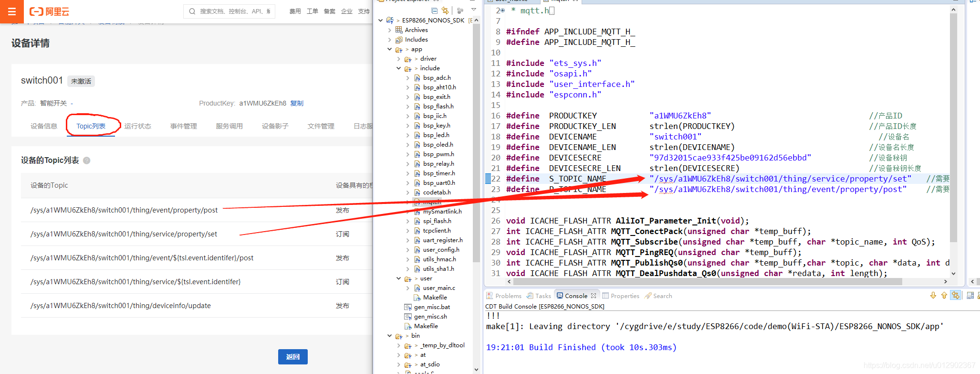Image resolution: width=980 pixels, height=374 pixels.
Task: Open the 费用 menu in Aliyun header
Action: (x=295, y=11)
